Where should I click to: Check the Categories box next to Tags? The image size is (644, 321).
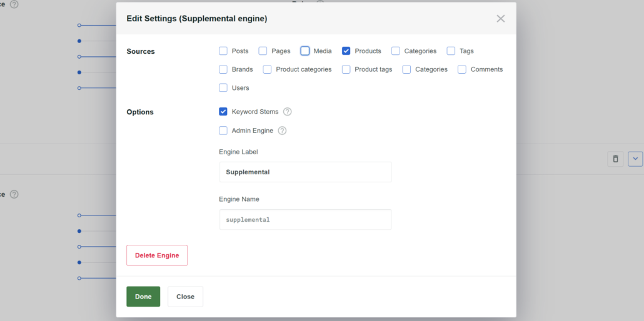(x=396, y=51)
